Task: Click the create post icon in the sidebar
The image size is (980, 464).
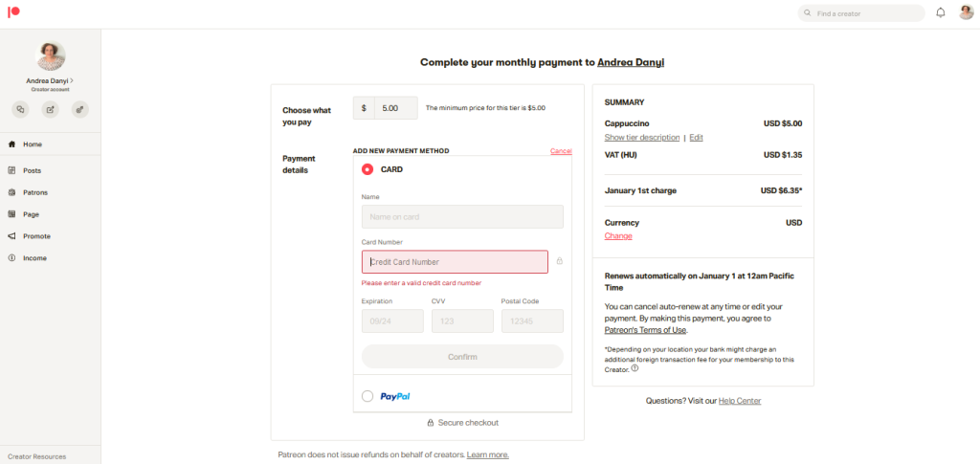Action: click(x=51, y=109)
